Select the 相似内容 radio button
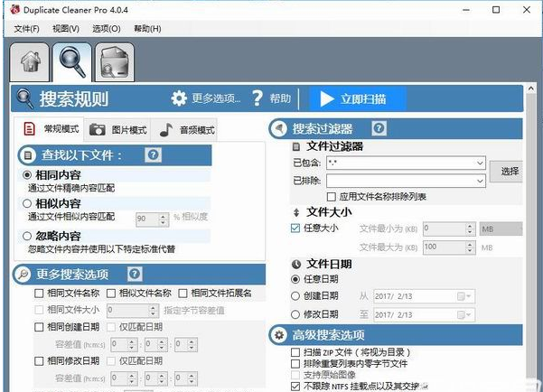Viewport: 543px width, 392px height. click(27, 203)
